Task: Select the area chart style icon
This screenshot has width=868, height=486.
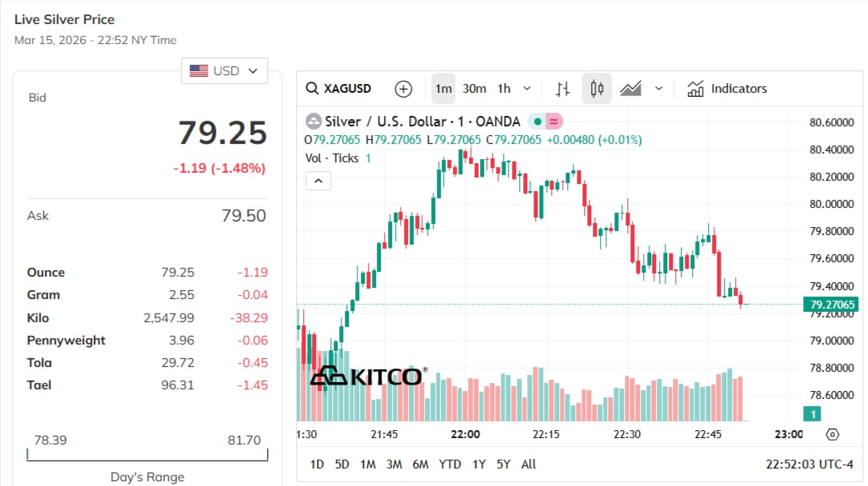Action: point(631,89)
